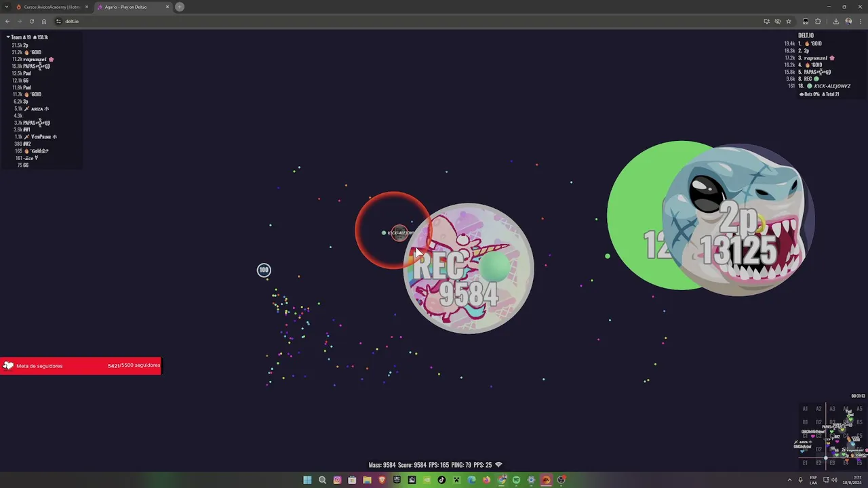Select the Agario - Play on Delt.io tab
Image resolution: width=868 pixels, height=488 pixels.
[133, 7]
